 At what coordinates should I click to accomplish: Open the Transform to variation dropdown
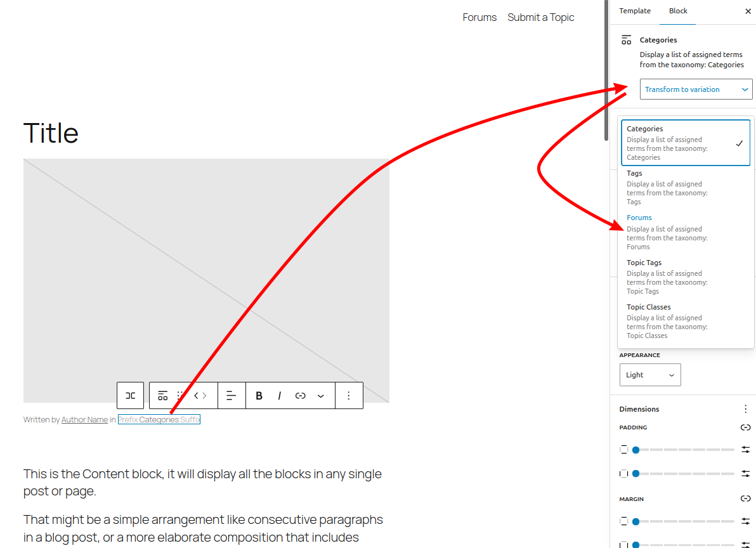pyautogui.click(x=696, y=89)
